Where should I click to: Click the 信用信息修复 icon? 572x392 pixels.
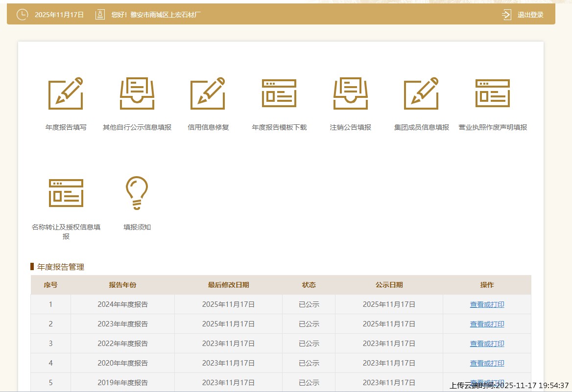pos(208,93)
